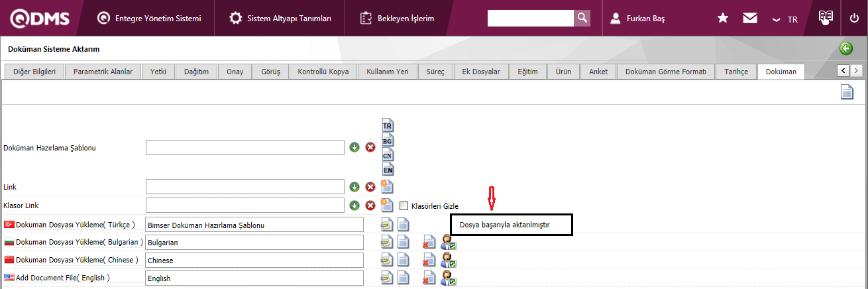View document icon in Bulgarian row
The image size is (868, 289).
click(x=403, y=243)
